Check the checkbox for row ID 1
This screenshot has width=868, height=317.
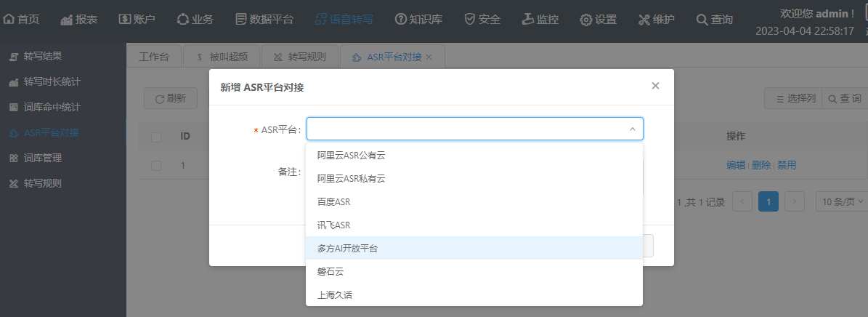point(156,166)
